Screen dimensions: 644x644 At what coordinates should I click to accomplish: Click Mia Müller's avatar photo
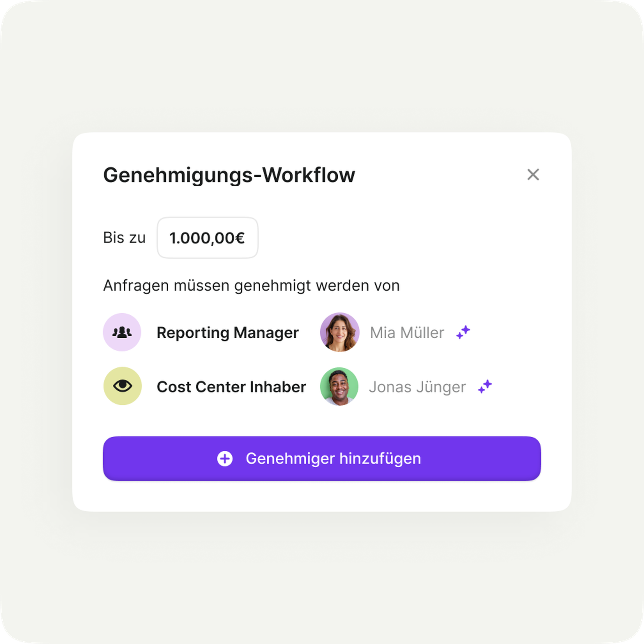pos(339,332)
